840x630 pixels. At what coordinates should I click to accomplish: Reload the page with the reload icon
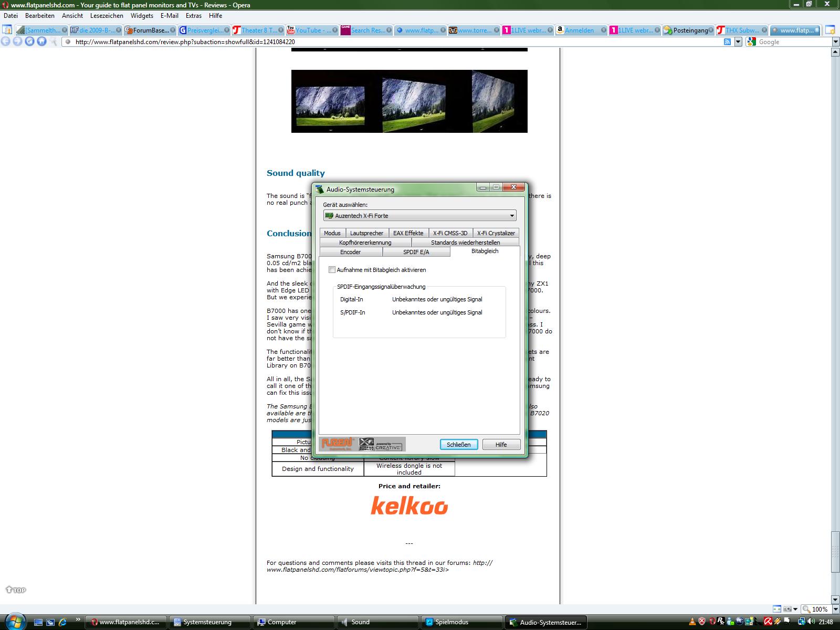pos(29,41)
